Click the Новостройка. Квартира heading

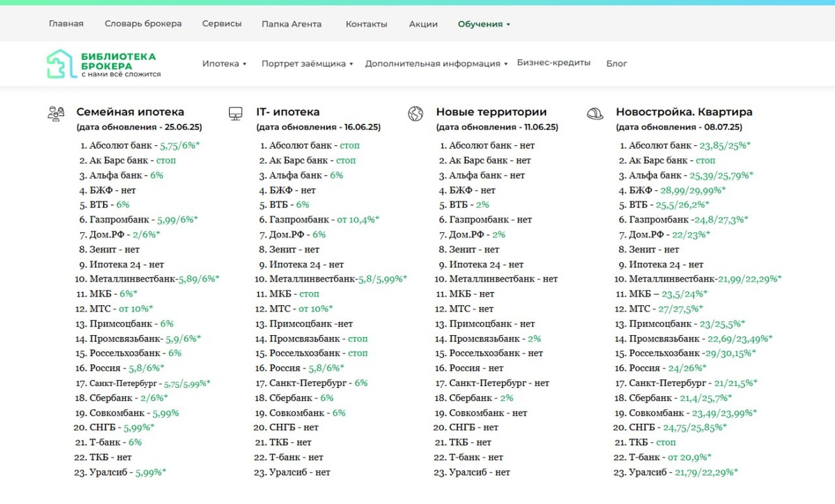684,112
